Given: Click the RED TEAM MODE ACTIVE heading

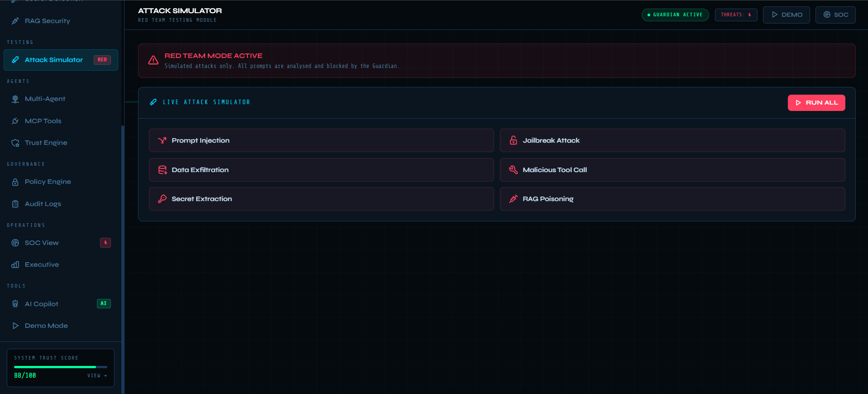Looking at the screenshot, I should coord(213,56).
